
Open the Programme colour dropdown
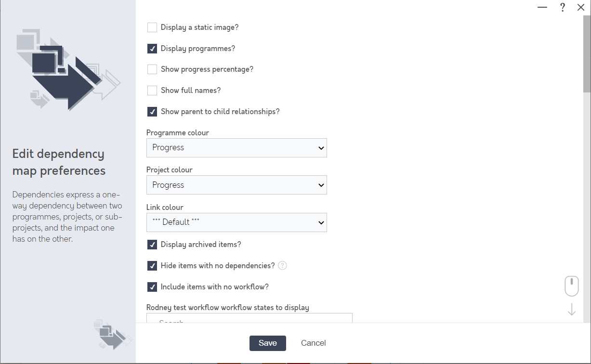236,148
